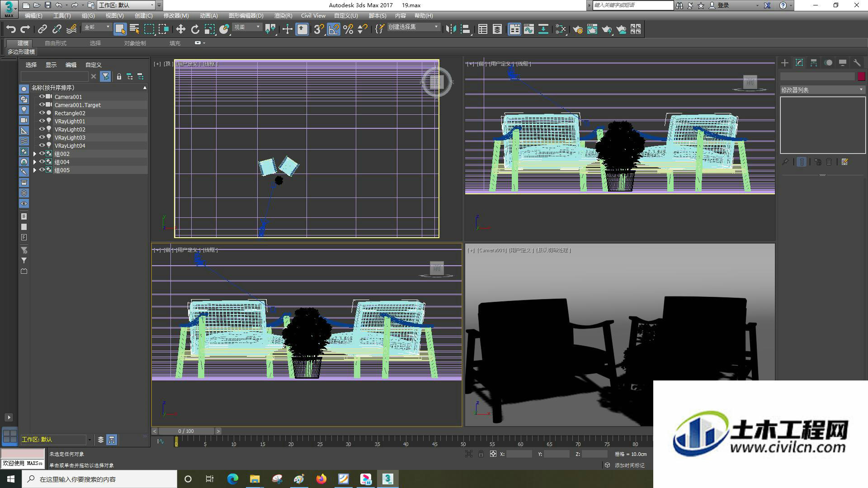Click the 0 / 100 time slider
This screenshot has height=488, width=868.
(x=186, y=431)
